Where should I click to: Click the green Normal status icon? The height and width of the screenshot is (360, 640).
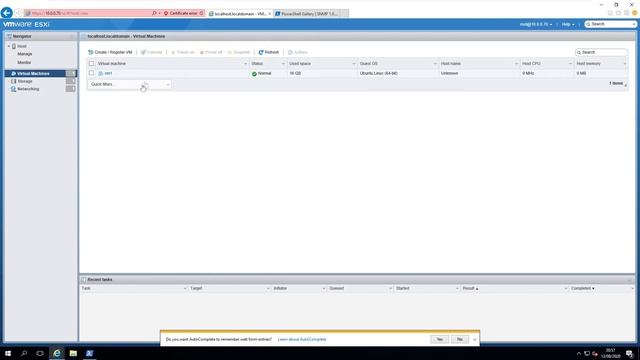[254, 74]
